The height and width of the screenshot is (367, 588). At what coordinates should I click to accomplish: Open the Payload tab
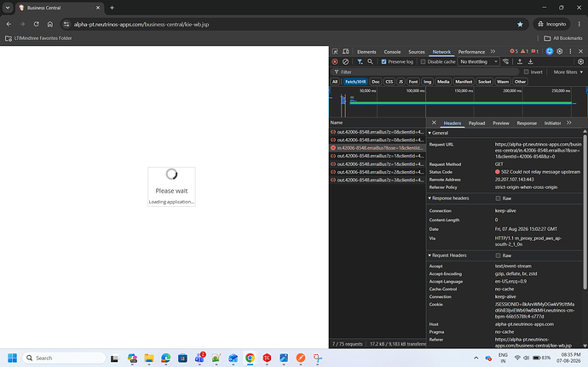coord(476,123)
